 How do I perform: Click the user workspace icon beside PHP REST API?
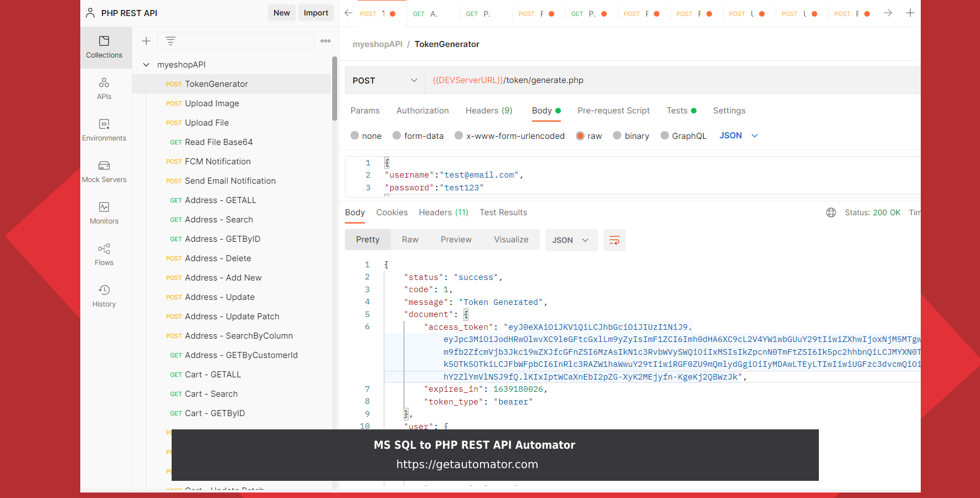[x=90, y=13]
